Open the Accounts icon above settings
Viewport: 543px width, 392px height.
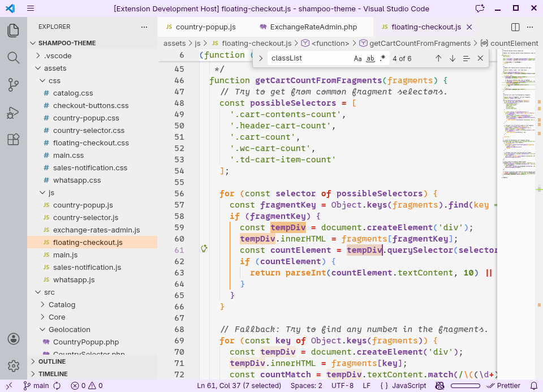point(14,339)
